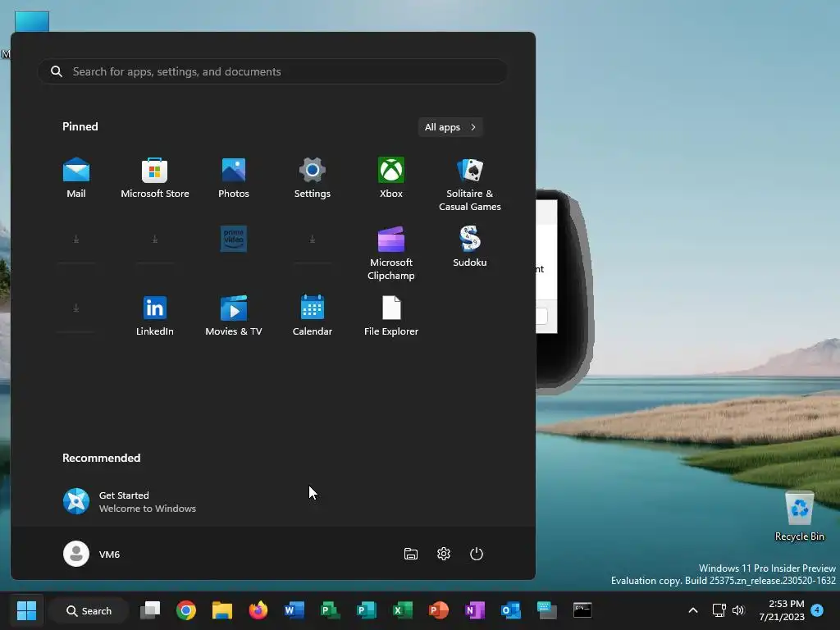Launch Movies & TV

[234, 316]
